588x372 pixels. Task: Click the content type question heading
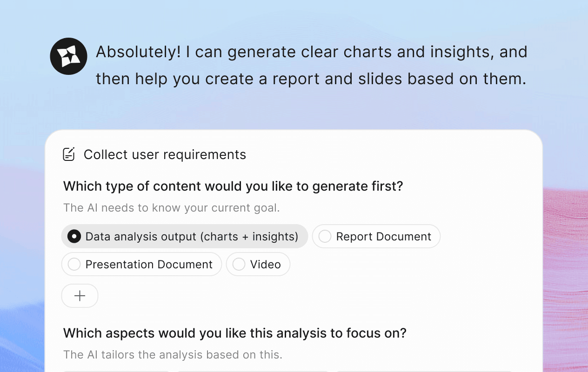tap(233, 186)
